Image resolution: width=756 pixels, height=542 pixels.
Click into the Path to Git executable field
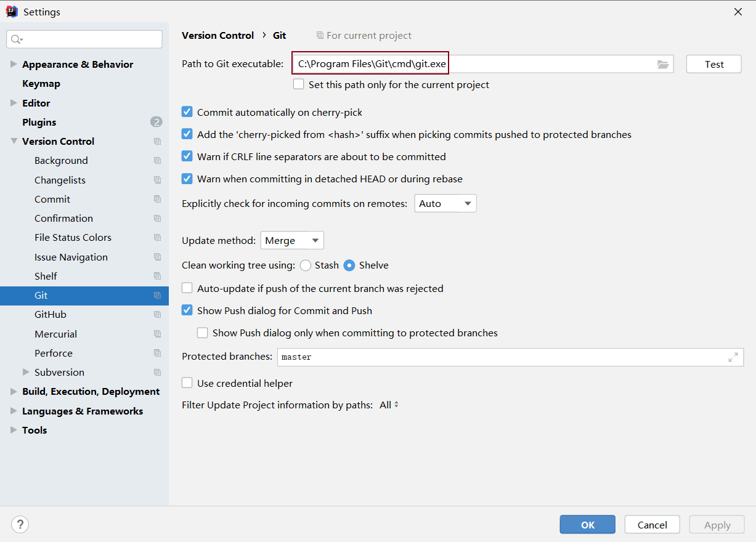click(x=474, y=64)
